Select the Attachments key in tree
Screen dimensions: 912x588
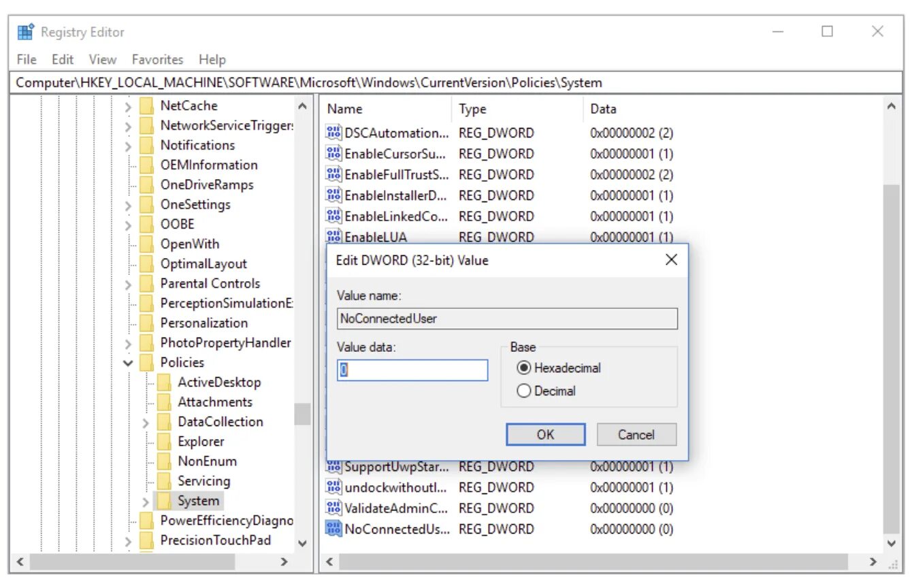coord(215,402)
